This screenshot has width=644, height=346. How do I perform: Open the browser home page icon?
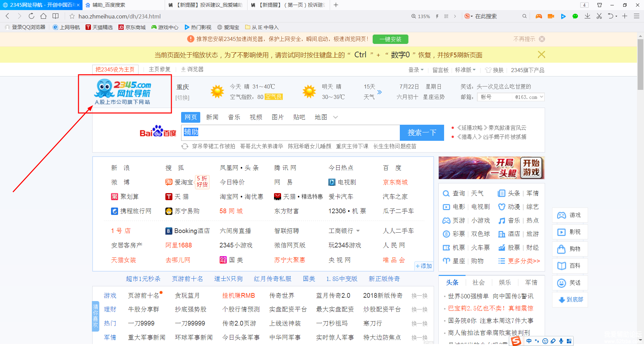click(43, 16)
